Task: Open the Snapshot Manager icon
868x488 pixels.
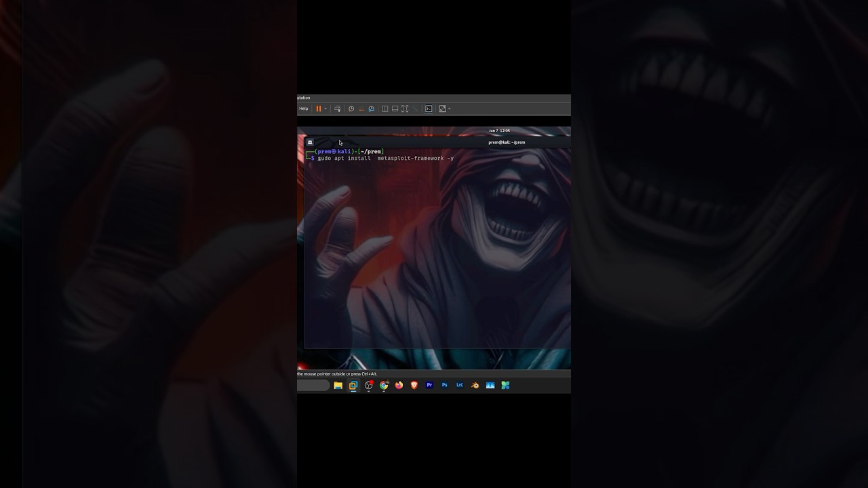Action: [372, 108]
